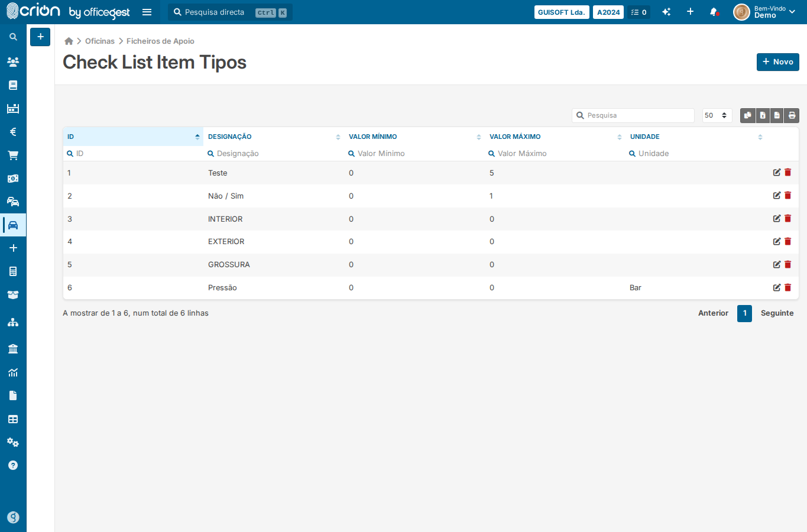This screenshot has width=807, height=532.
Task: Open the rows-per-page 50 selector
Action: pyautogui.click(x=717, y=115)
